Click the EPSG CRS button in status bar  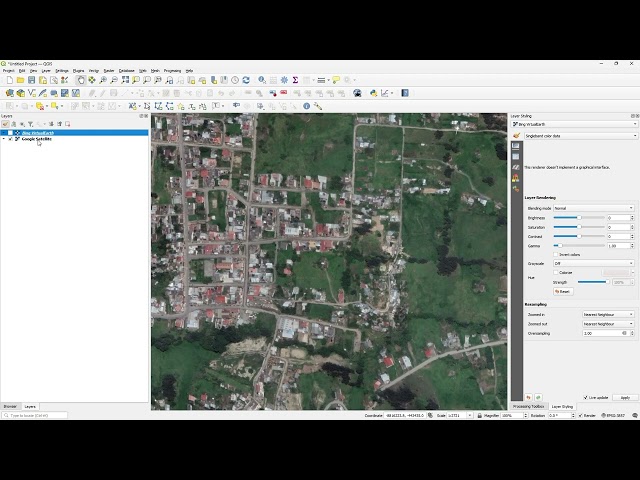tap(613, 416)
